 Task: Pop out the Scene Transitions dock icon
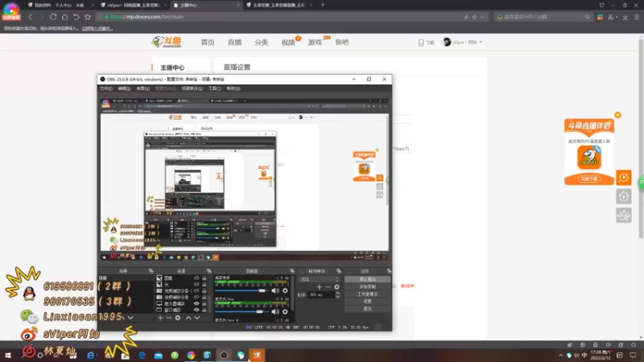(338, 271)
